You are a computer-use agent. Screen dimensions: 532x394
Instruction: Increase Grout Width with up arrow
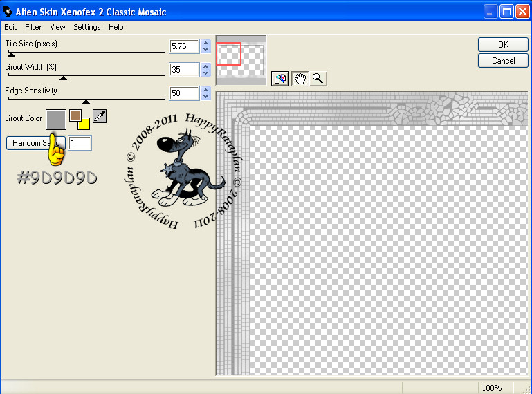click(205, 66)
